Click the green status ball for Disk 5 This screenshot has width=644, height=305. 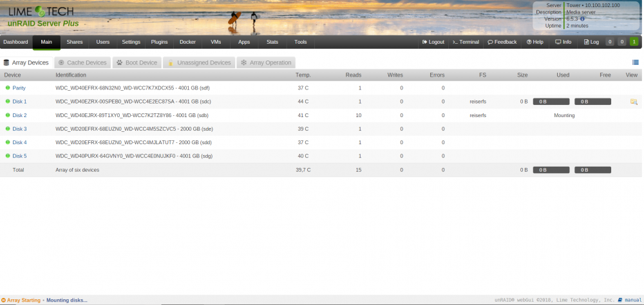(7, 156)
